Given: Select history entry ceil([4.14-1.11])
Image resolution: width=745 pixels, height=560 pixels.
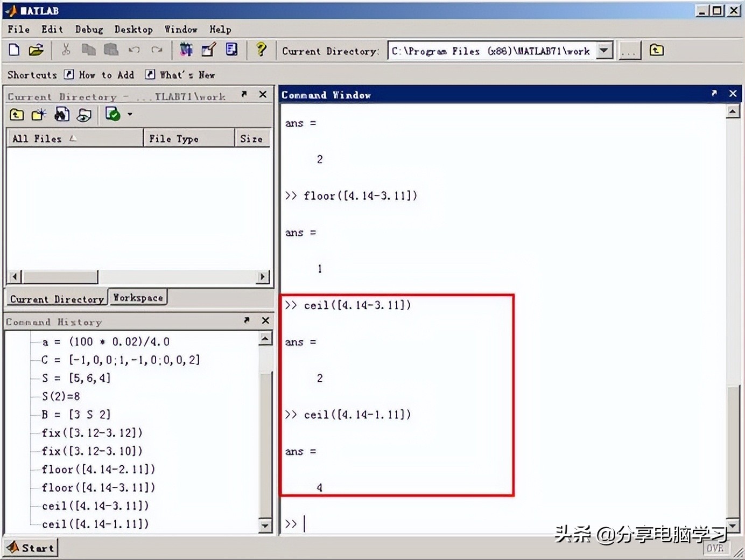Looking at the screenshot, I should tap(95, 524).
